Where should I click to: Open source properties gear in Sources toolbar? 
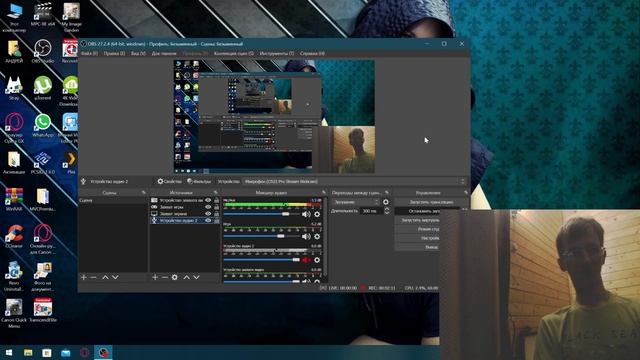point(175,277)
